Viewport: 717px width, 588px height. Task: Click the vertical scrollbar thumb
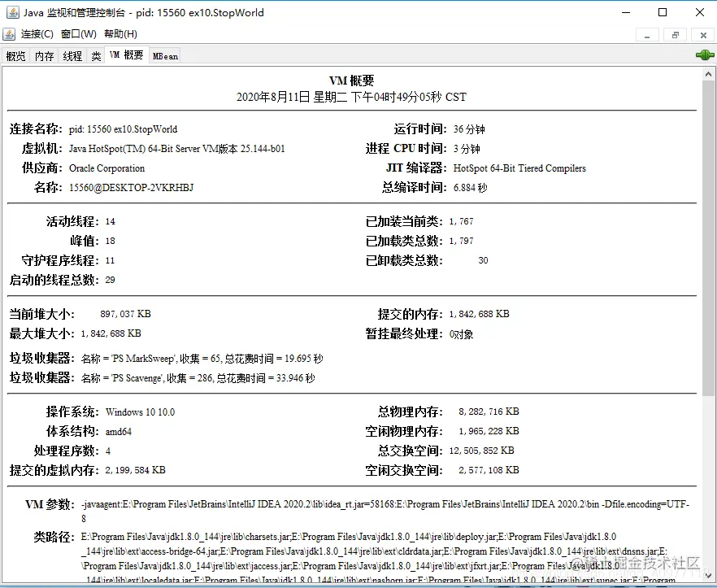point(708,238)
